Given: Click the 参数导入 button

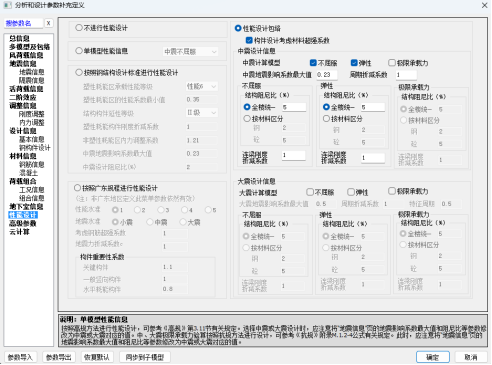Looking at the screenshot, I should click(x=20, y=357).
